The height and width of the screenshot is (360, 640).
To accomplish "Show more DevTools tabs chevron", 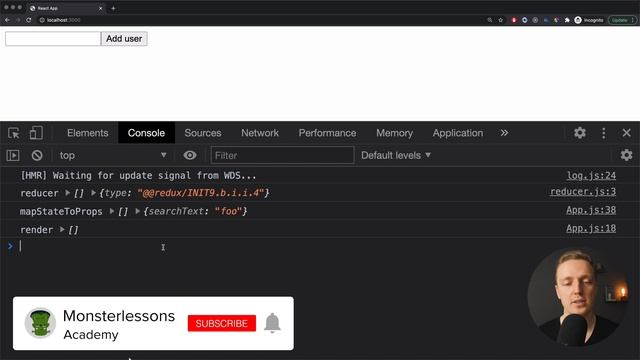I will click(x=504, y=133).
